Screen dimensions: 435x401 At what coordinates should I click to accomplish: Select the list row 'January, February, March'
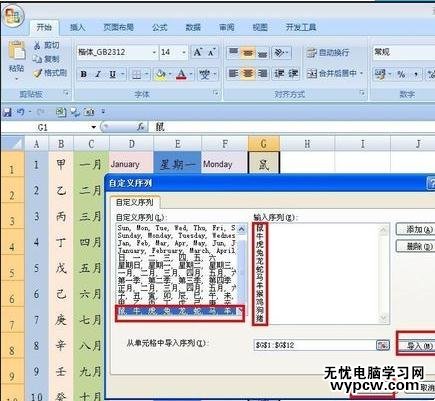(176, 251)
